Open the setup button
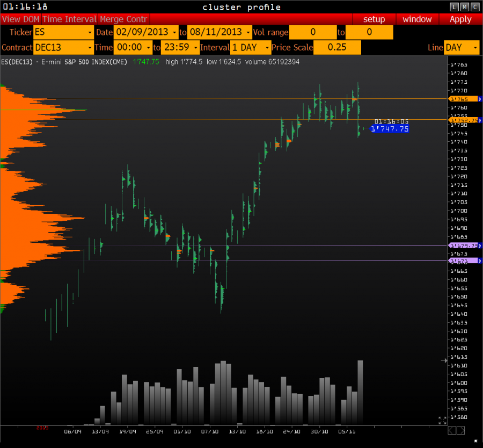The height and width of the screenshot is (448, 483). [374, 19]
